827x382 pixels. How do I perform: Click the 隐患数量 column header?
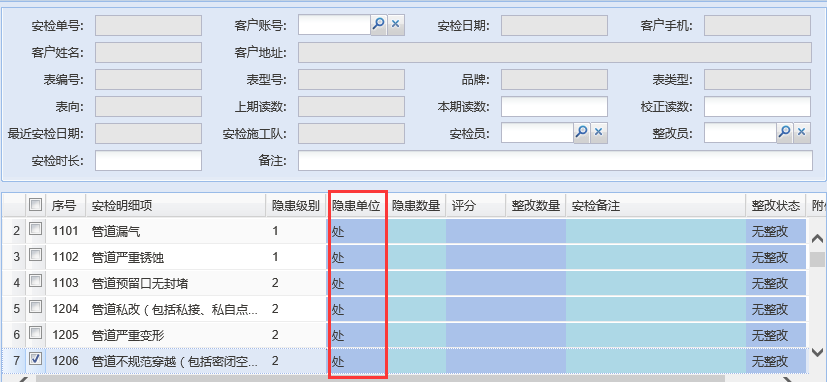(x=417, y=206)
